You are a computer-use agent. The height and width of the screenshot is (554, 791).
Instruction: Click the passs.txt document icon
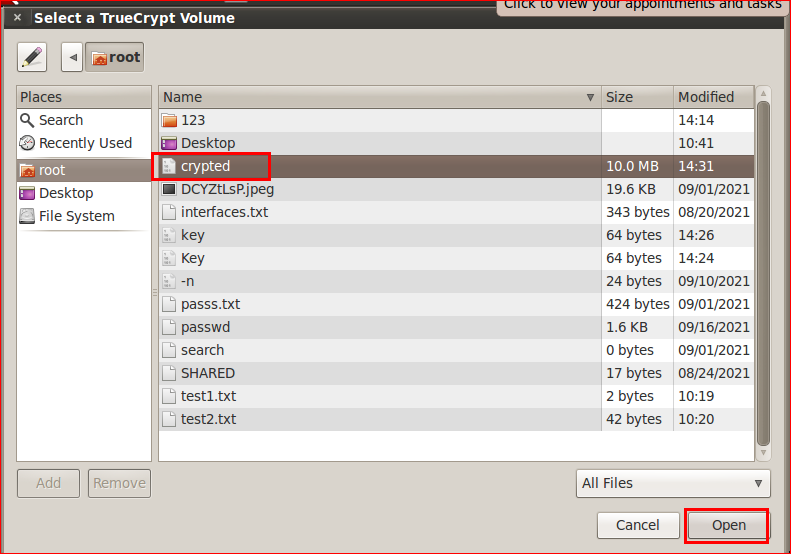[169, 304]
